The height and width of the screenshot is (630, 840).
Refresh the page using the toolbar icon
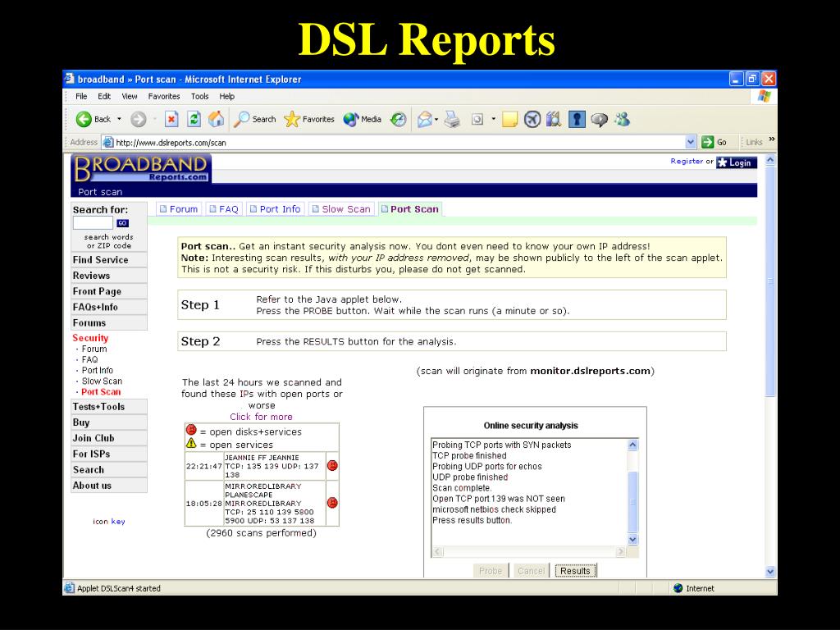(194, 119)
